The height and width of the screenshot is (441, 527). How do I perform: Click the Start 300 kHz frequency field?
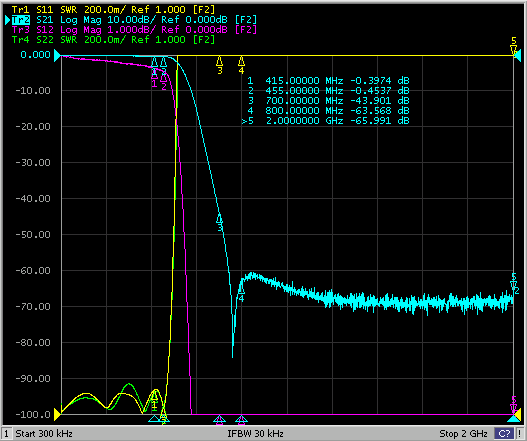pyautogui.click(x=44, y=433)
